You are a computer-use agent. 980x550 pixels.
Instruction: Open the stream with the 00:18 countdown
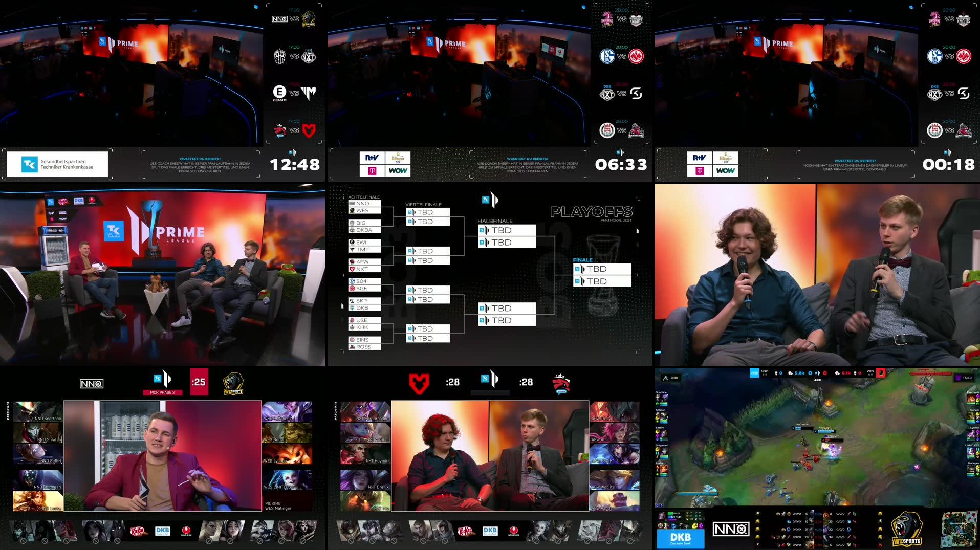817,91
